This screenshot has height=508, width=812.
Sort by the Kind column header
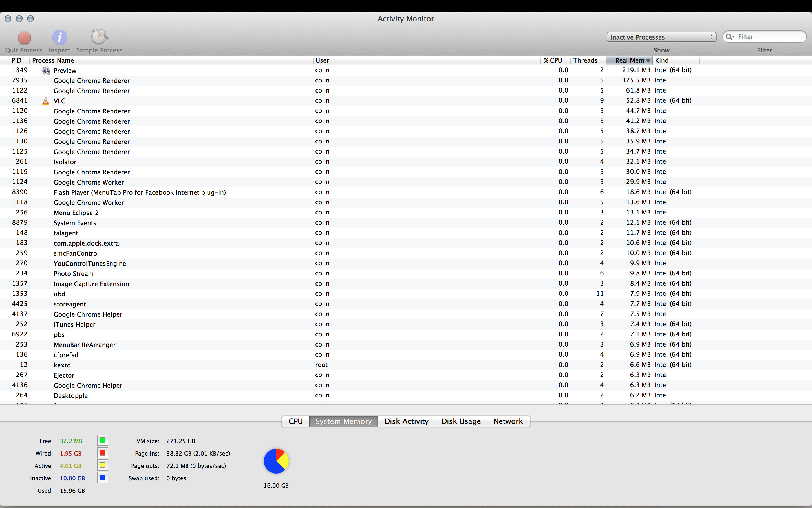click(x=676, y=60)
